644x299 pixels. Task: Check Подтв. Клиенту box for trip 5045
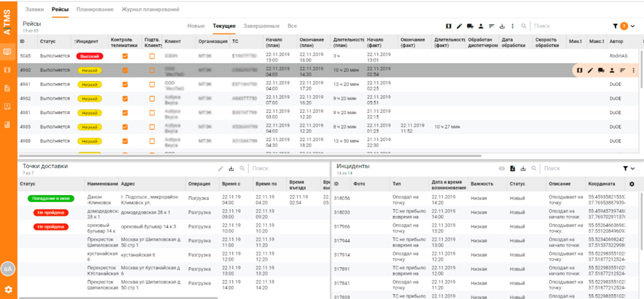tap(152, 56)
